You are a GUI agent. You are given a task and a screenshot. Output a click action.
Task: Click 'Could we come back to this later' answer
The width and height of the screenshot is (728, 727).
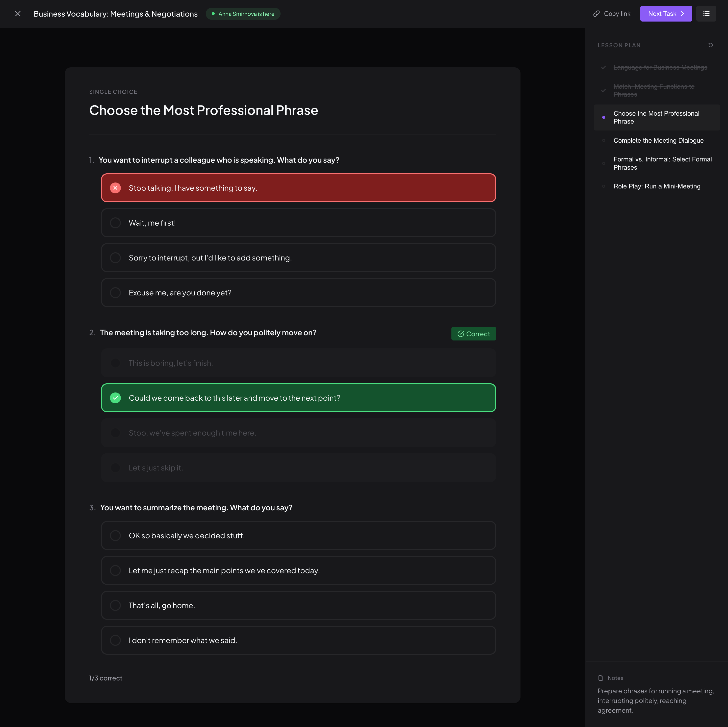(298, 398)
